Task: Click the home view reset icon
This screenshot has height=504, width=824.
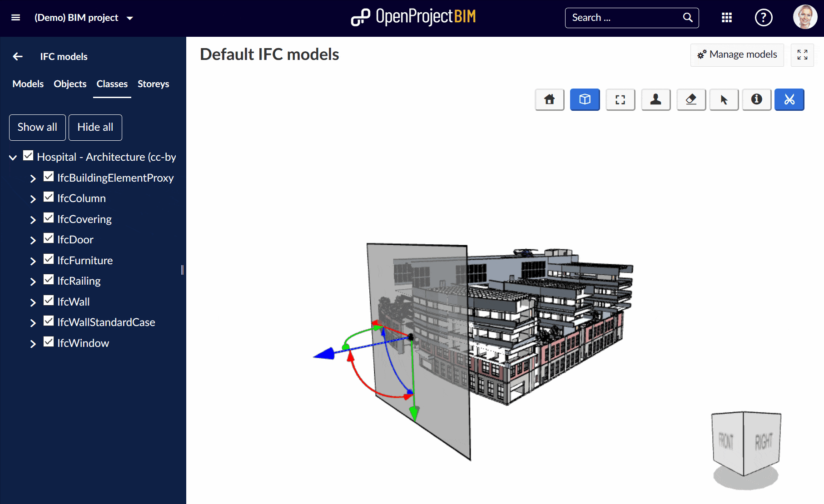Action: pos(549,99)
